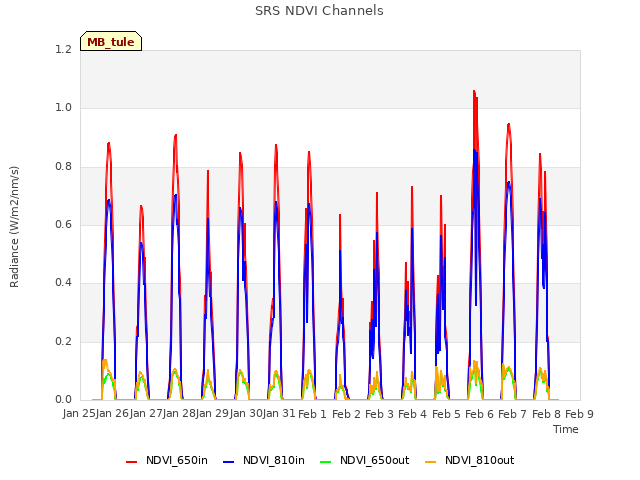640x480 pixels.
Task: Click the 0.0 y-axis tick label
Action: pyautogui.click(x=64, y=399)
